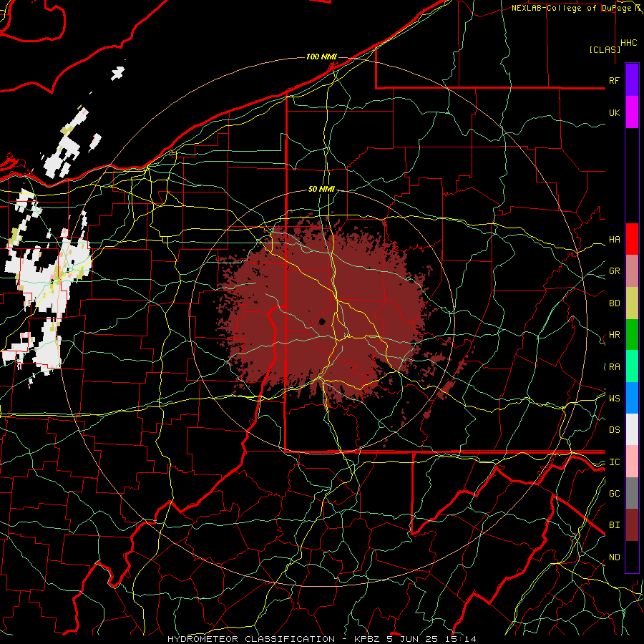The image size is (644, 644).
Task: Click the RA legend label text
Action: (614, 367)
